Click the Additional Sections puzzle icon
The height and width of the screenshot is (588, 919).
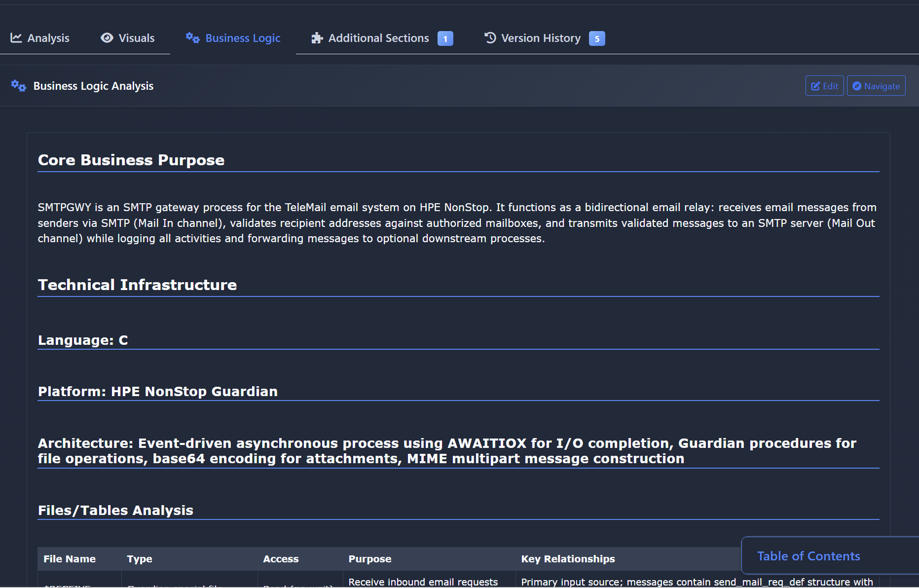coord(317,38)
